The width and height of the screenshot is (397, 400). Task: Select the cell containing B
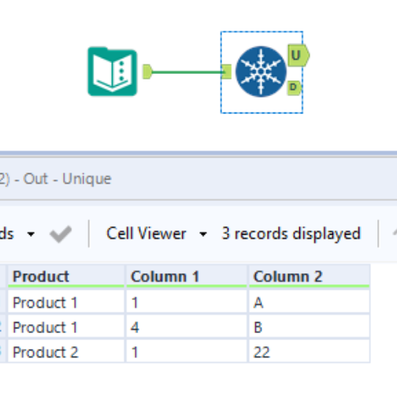pos(309,327)
